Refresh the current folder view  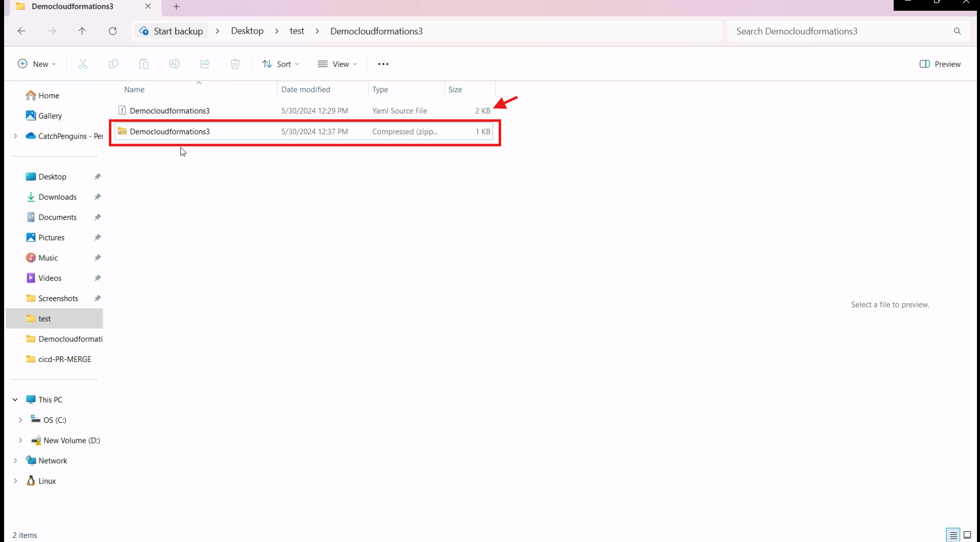113,31
